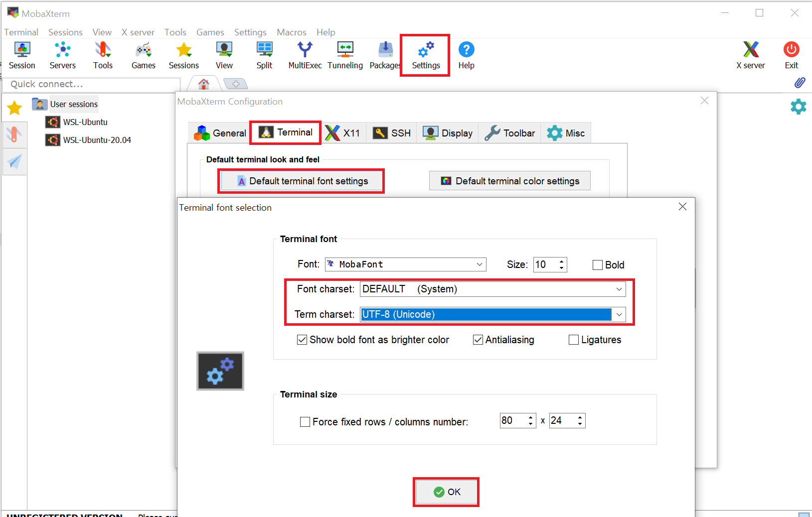Open the Terminal menu
The image size is (812, 517).
click(x=21, y=32)
